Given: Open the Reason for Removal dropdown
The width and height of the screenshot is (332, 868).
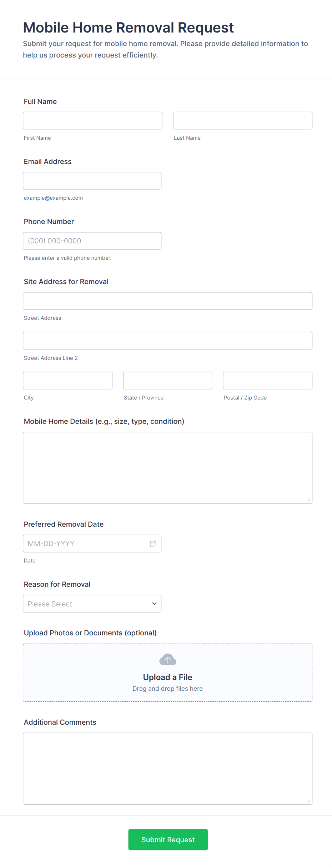Looking at the screenshot, I should 92,604.
